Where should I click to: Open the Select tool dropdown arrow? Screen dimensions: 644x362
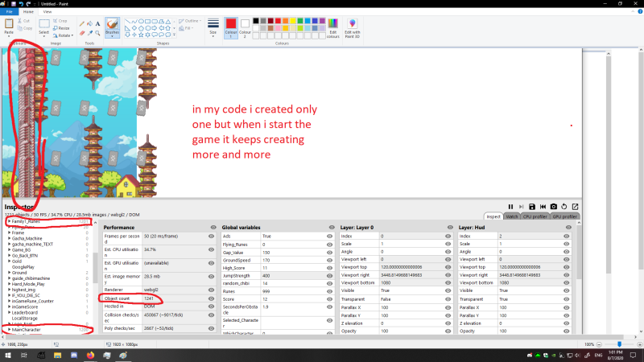(x=44, y=35)
